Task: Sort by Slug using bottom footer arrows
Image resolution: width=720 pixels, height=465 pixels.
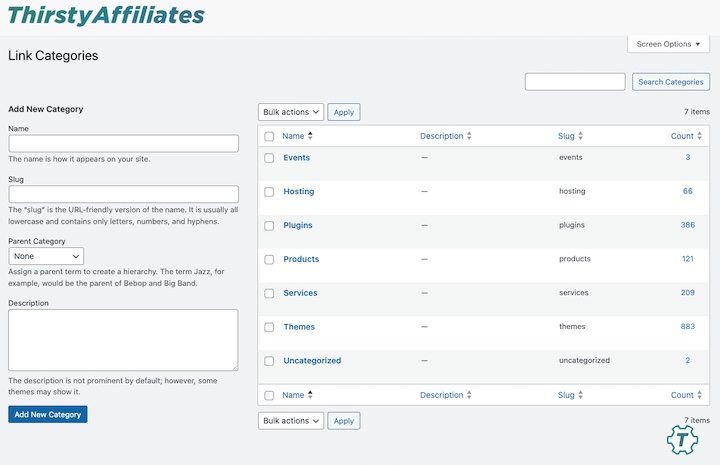Action: [x=580, y=395]
